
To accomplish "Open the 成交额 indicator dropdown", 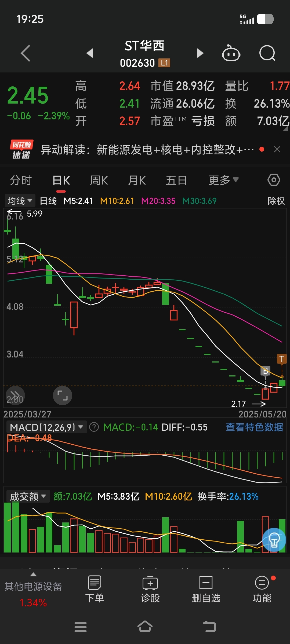I will (x=28, y=496).
